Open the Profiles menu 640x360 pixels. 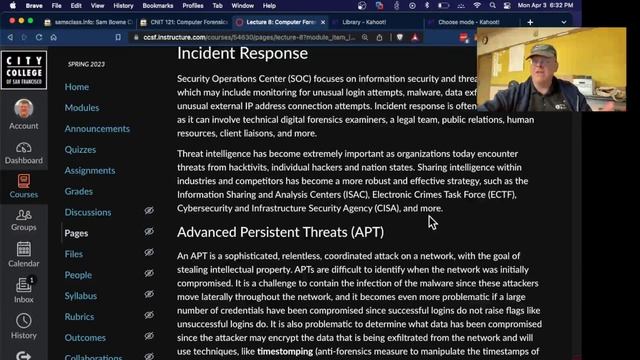tap(193, 6)
